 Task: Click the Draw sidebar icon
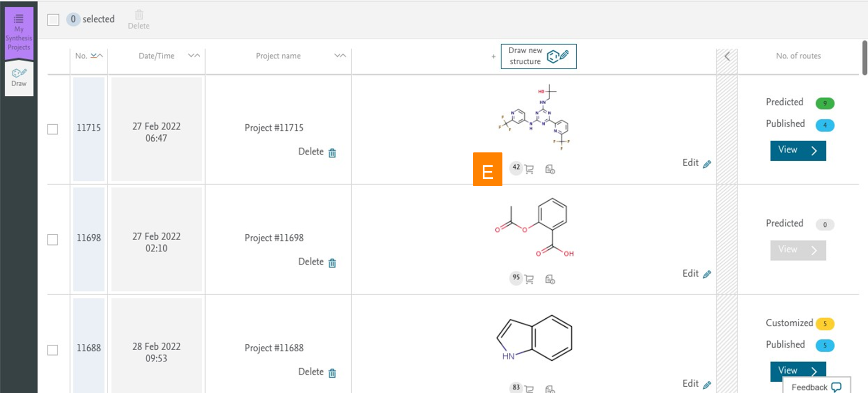click(x=19, y=78)
